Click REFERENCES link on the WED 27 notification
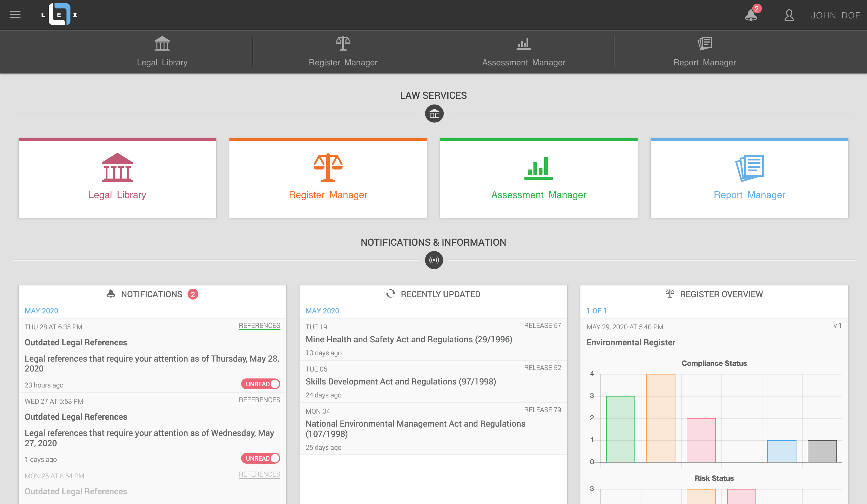 pos(259,400)
